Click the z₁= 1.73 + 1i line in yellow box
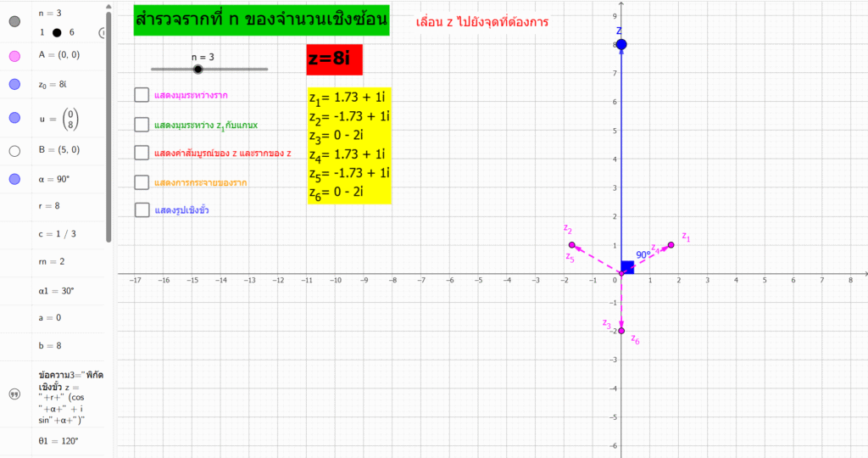The width and height of the screenshot is (868, 458). click(x=347, y=98)
